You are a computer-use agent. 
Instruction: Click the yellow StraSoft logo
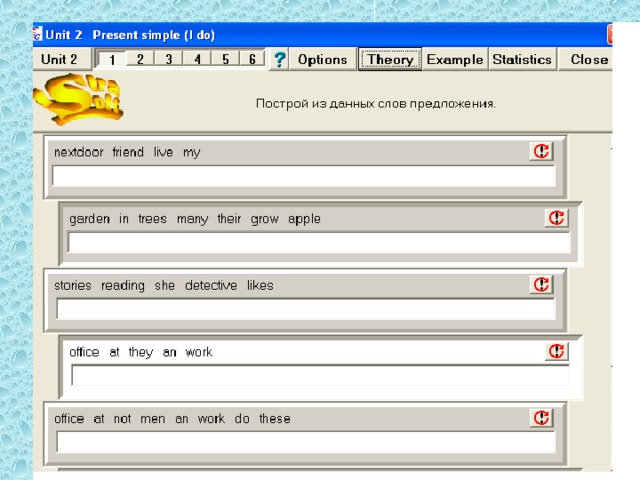coord(78,99)
